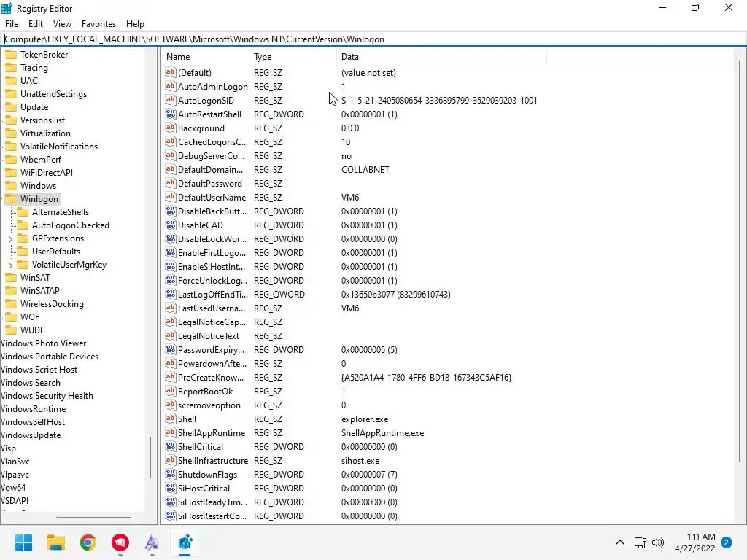Select the Background value name
This screenshot has width=747, height=560.
[x=201, y=128]
